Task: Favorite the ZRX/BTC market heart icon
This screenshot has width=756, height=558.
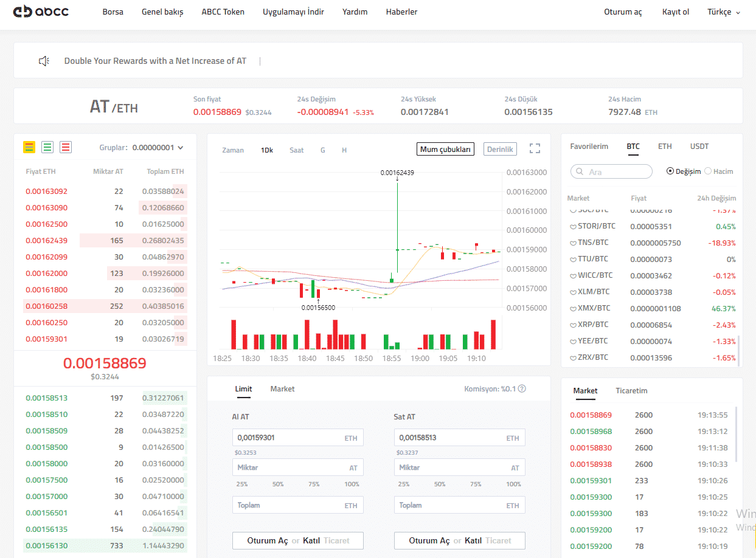Action: click(x=572, y=358)
